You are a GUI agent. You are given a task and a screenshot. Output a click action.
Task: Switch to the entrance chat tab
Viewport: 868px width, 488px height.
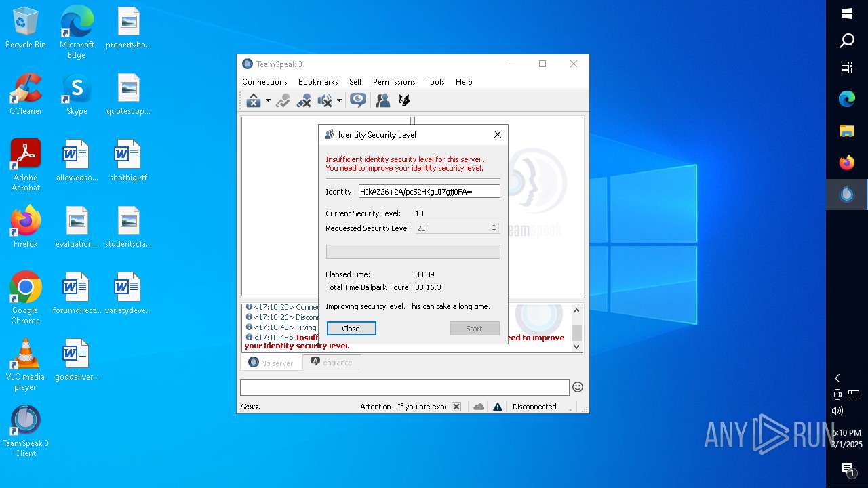click(x=332, y=363)
